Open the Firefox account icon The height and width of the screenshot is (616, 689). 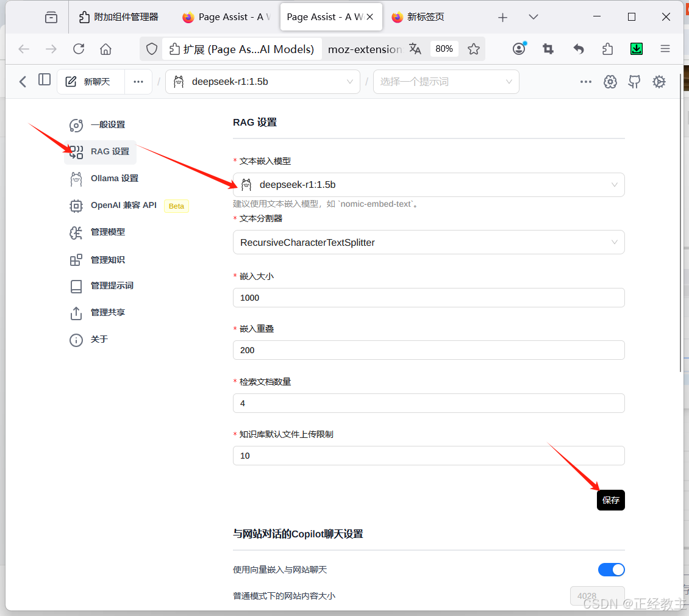[x=519, y=49]
